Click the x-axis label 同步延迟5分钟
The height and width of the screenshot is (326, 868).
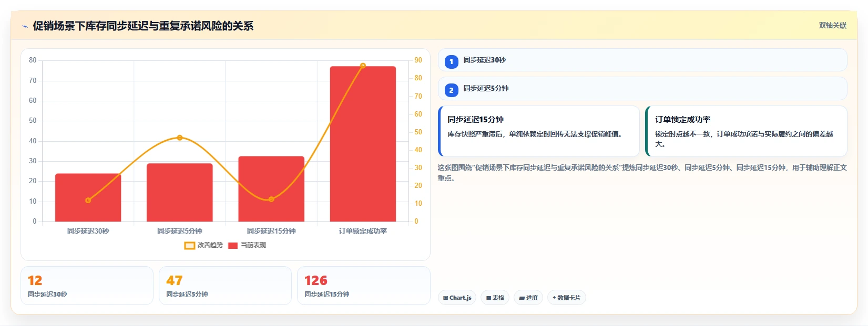180,231
